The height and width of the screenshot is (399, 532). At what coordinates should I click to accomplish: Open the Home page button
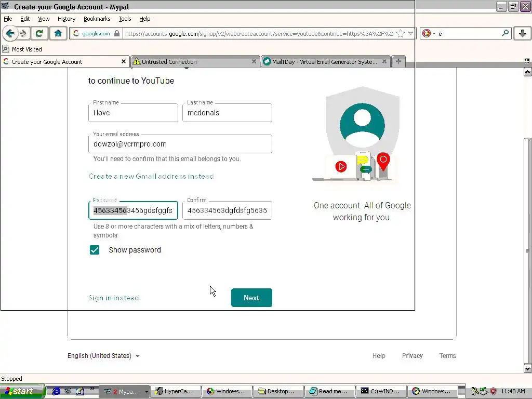(58, 33)
